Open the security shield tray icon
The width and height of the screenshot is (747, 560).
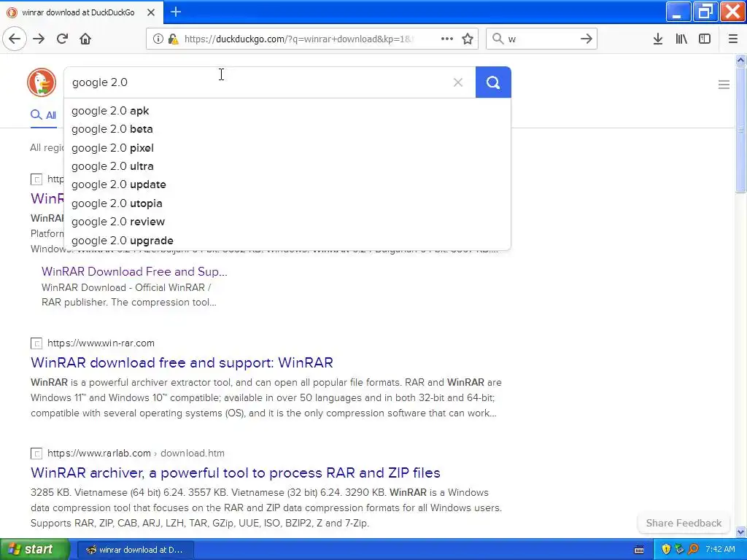(666, 549)
